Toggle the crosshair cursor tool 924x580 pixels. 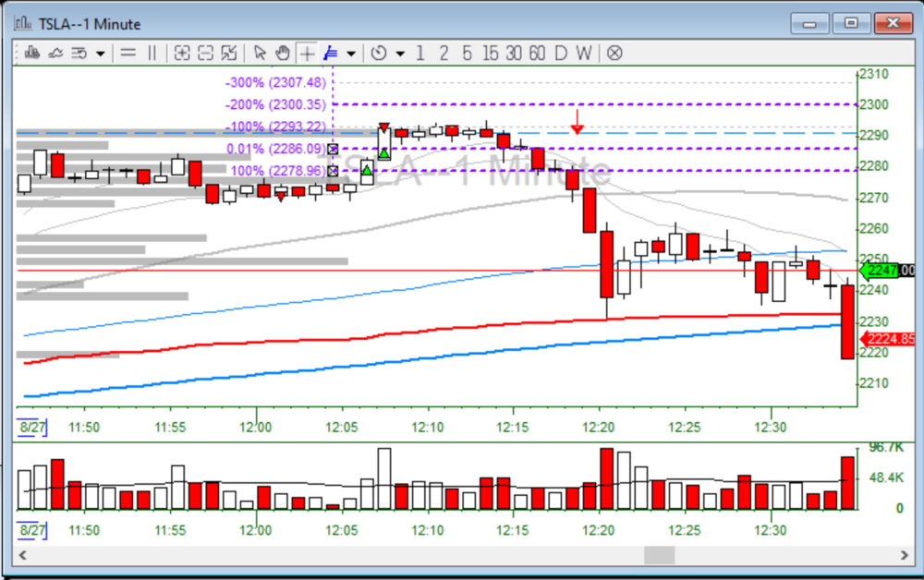click(307, 53)
